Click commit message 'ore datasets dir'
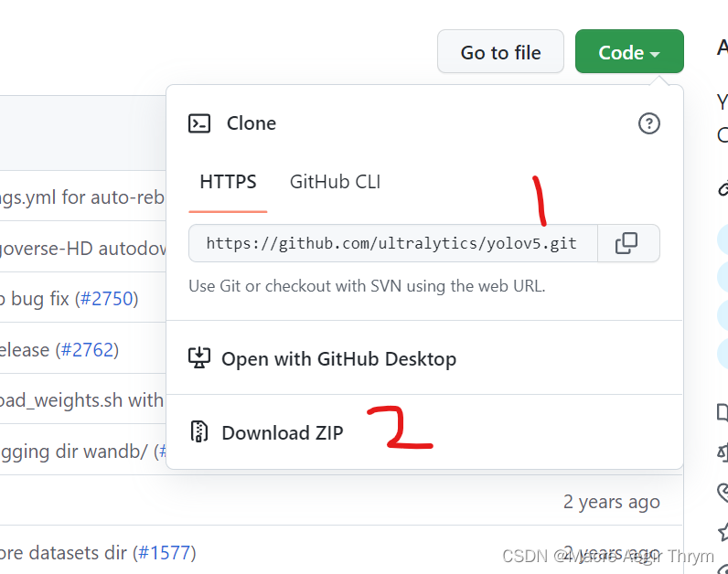The height and width of the screenshot is (574, 728). point(63,553)
